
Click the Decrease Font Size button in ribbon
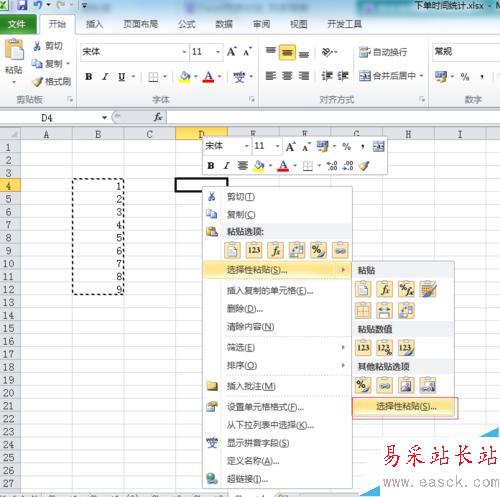point(247,52)
